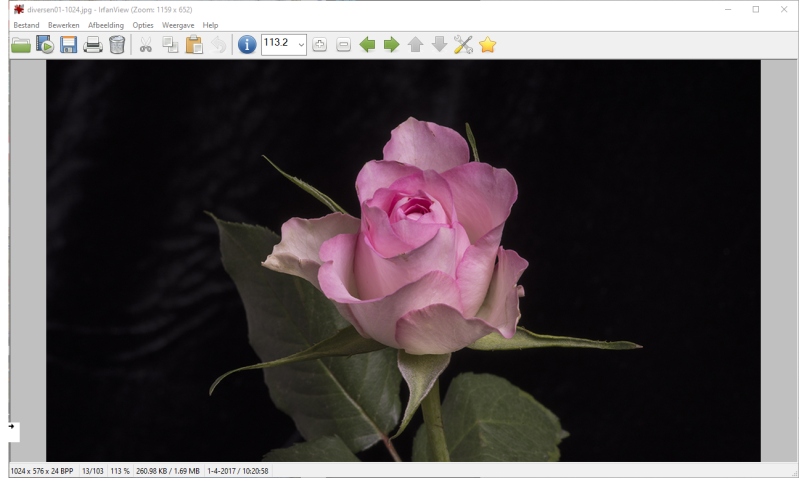
Task: Cut the selection with the scissors icon
Action: tap(146, 45)
